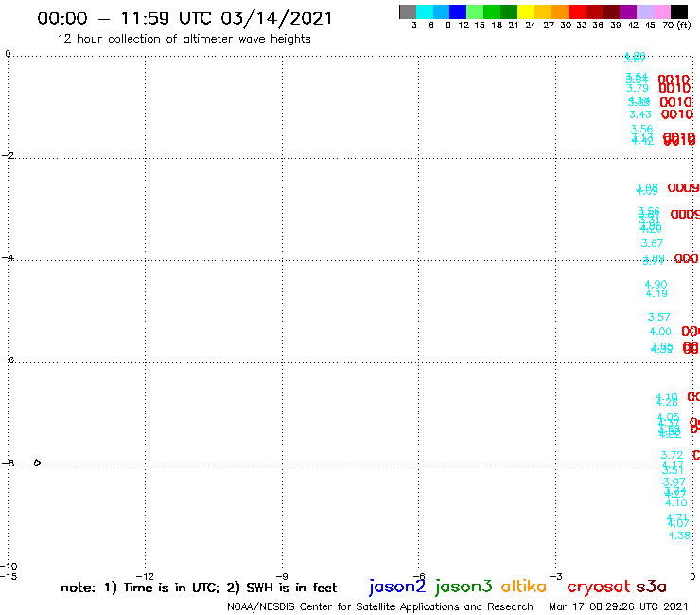Click the Ascension Island marker near -8 latitude

pyautogui.click(x=37, y=463)
